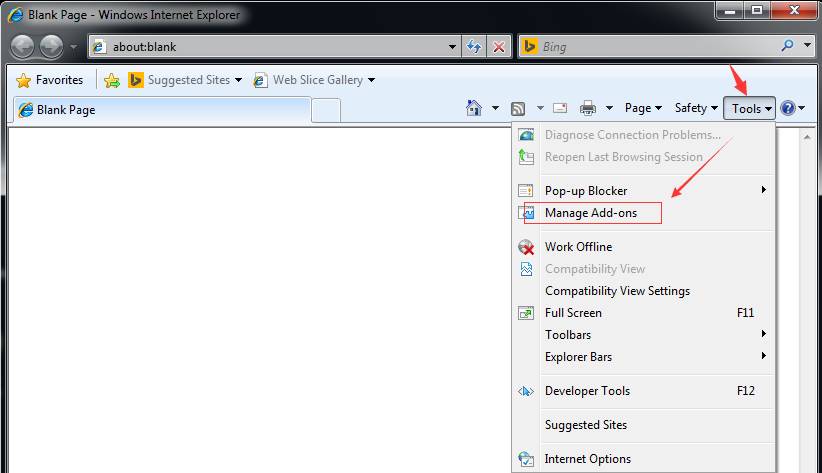Viewport: 822px width, 473px height.
Task: Open Developer Tools
Action: (x=644, y=391)
